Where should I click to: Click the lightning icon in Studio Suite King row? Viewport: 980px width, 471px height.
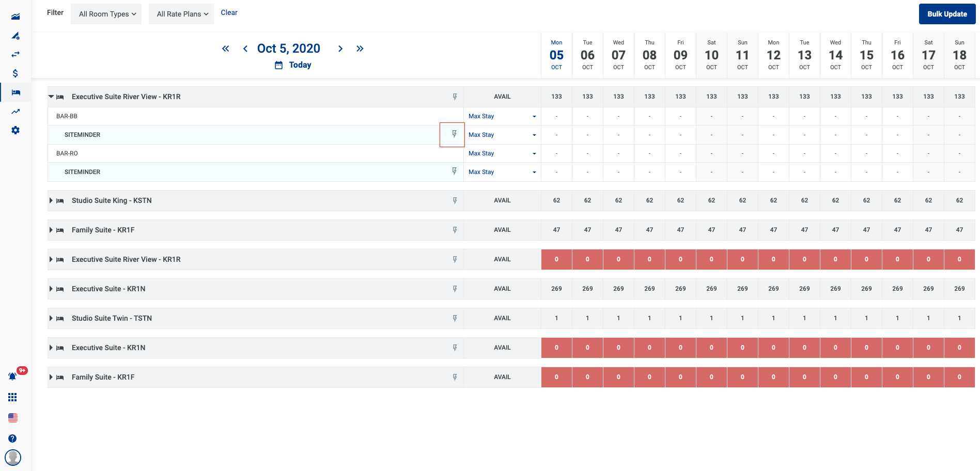coord(455,200)
